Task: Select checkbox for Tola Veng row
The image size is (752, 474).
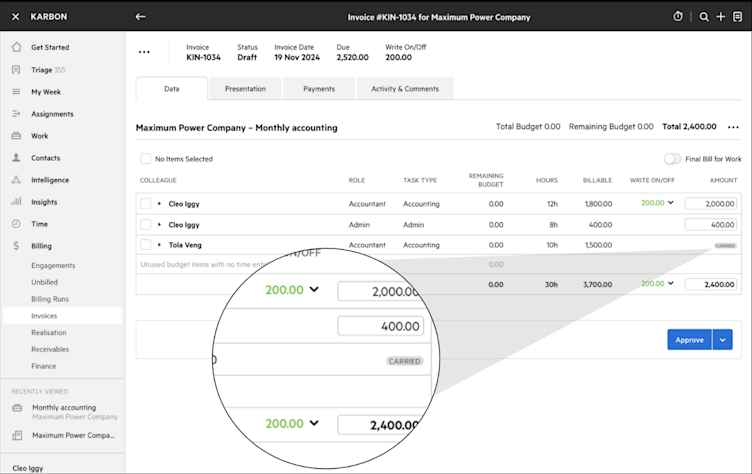Action: (x=145, y=245)
